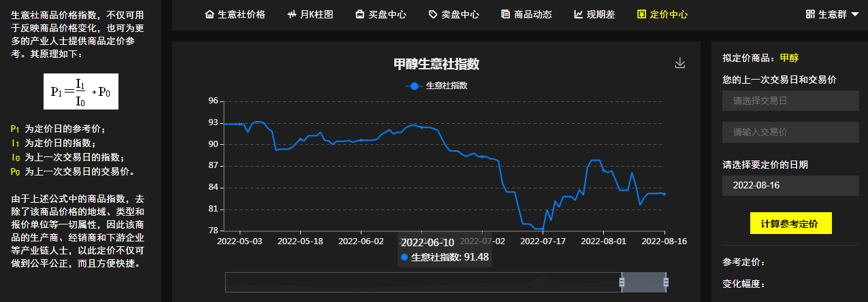Click the 请输入交易价 input field
This screenshot has height=302, width=868.
(x=789, y=132)
